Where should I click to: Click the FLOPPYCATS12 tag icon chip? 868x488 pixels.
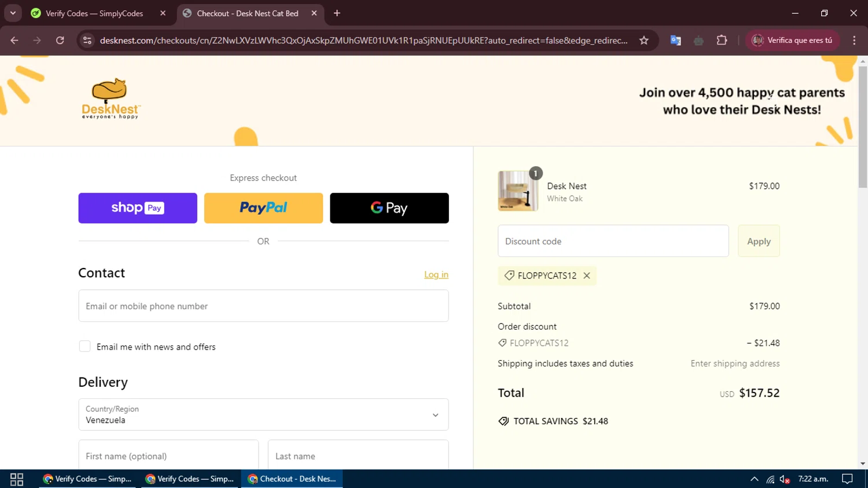[x=509, y=276]
